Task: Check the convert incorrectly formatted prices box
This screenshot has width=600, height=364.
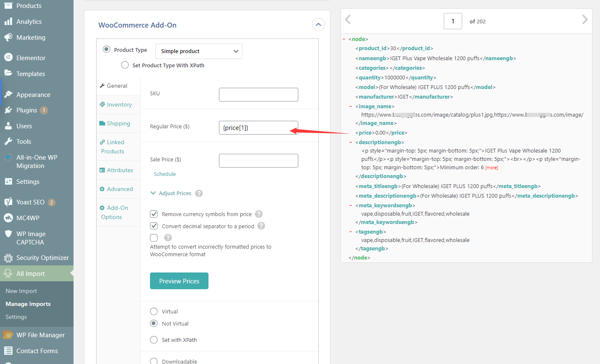Action: point(154,237)
